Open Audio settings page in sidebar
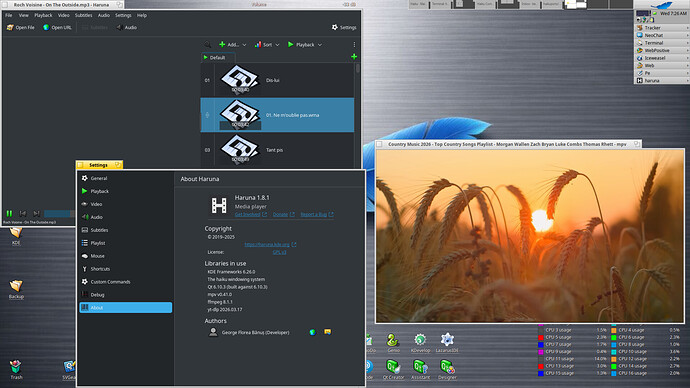 point(125,217)
